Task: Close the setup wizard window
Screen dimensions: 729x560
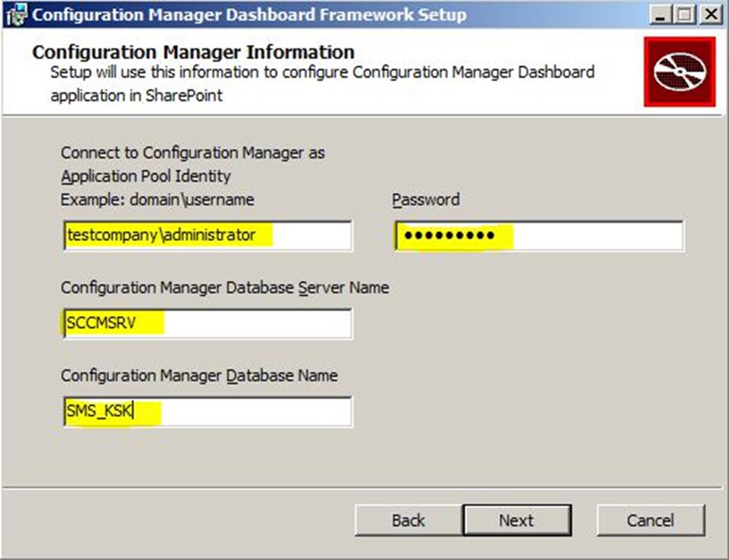Action: pos(711,14)
